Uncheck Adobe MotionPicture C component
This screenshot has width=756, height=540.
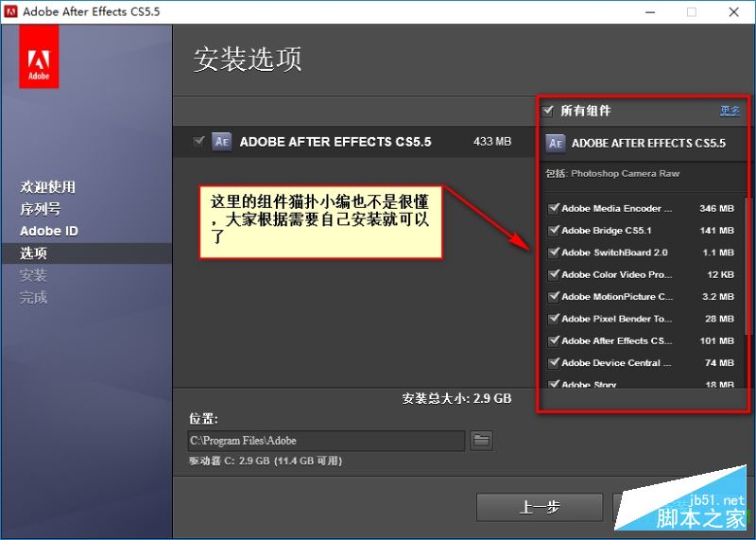pos(554,296)
